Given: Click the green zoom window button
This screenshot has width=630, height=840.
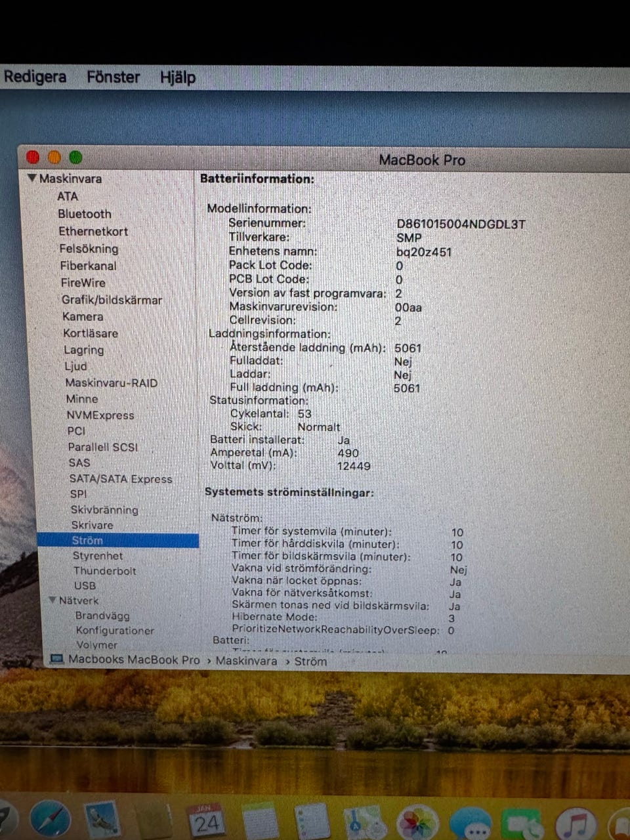Looking at the screenshot, I should (x=75, y=157).
